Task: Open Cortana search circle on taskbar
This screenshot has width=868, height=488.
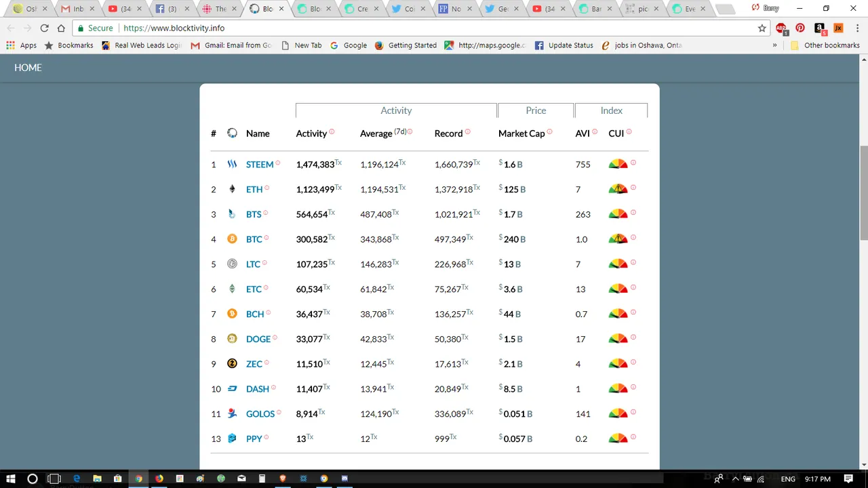Action: pyautogui.click(x=32, y=479)
